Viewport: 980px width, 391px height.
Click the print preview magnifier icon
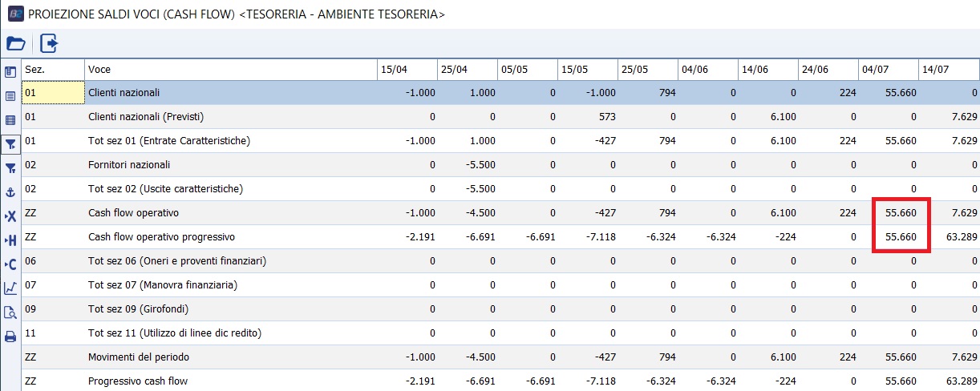click(10, 312)
